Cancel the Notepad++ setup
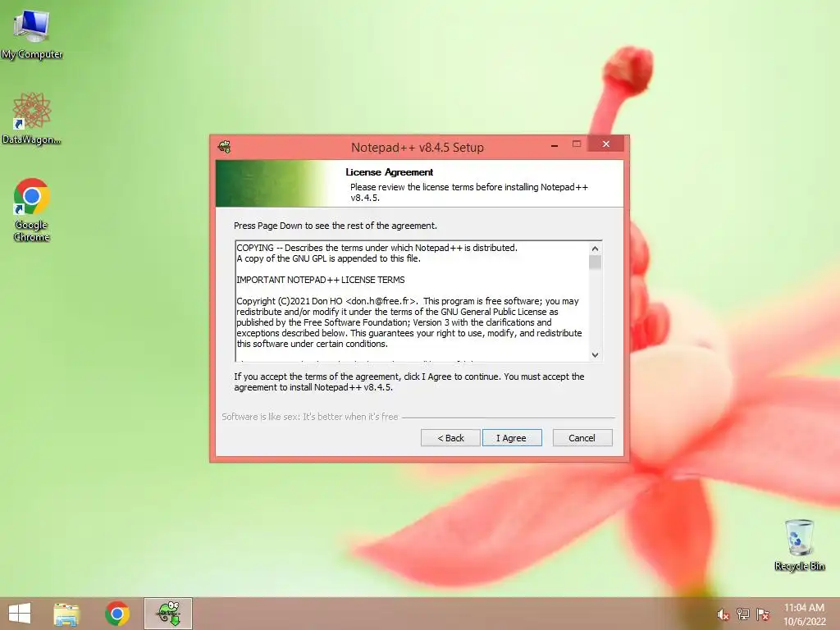The image size is (840, 630). (x=582, y=438)
